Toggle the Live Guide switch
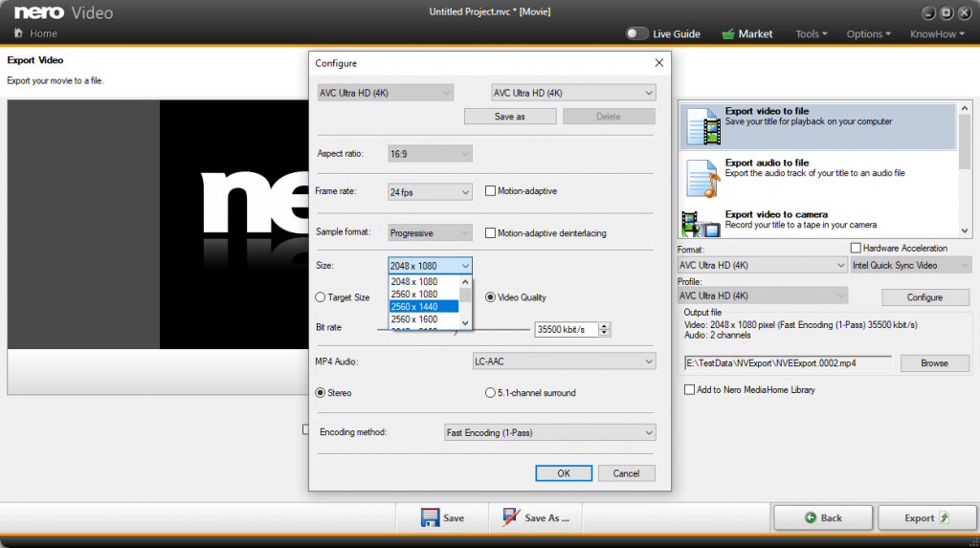This screenshot has height=548, width=980. 636,33
